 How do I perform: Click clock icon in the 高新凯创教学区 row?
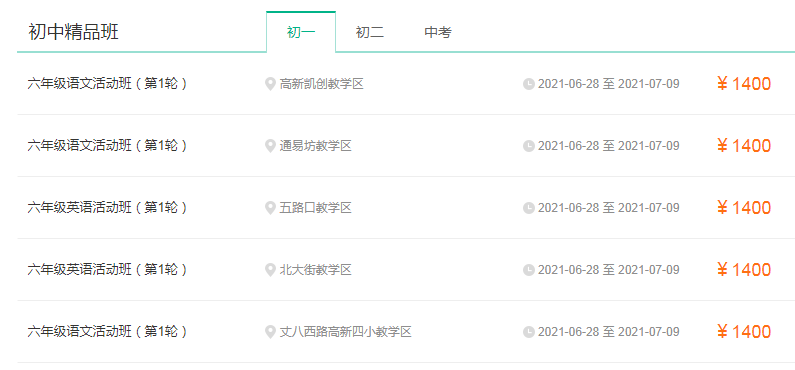click(529, 84)
